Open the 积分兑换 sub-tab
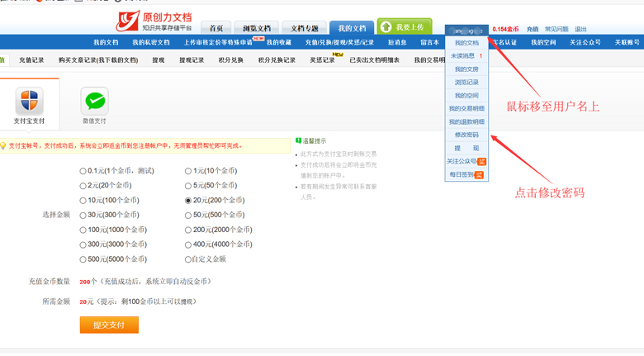The height and width of the screenshot is (356, 644). point(231,60)
